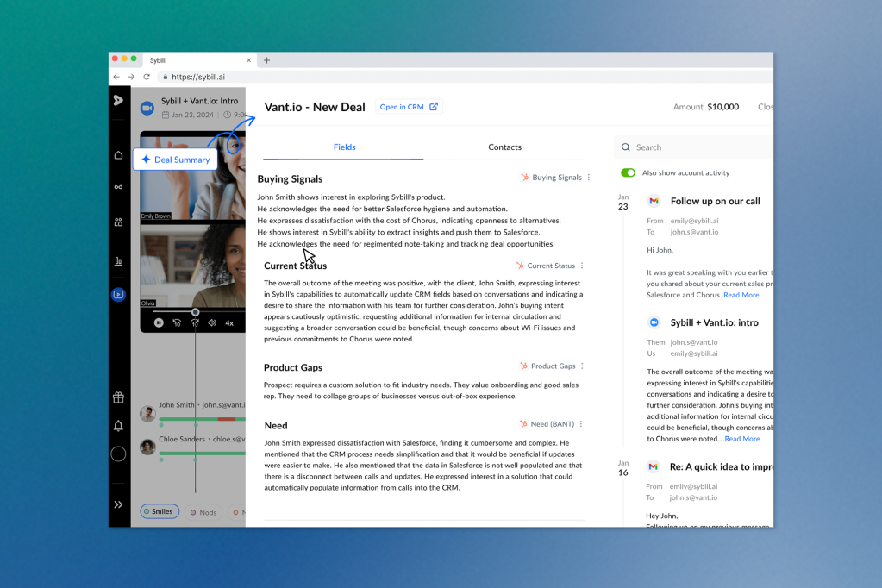Click the Need (BANT) HubSpot field label

tap(547, 423)
